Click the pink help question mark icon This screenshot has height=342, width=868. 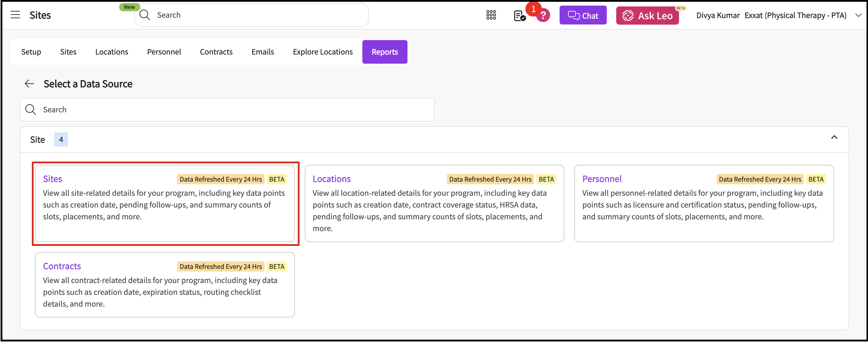click(x=543, y=16)
